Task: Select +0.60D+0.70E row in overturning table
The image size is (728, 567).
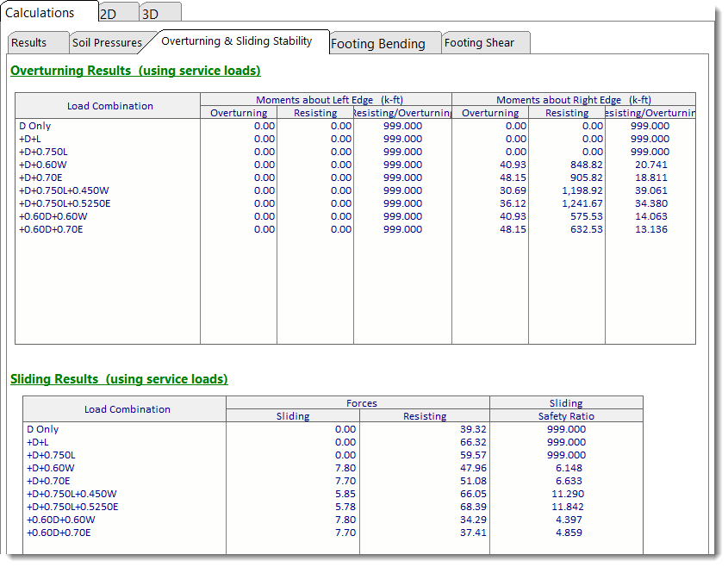Action: point(53,229)
